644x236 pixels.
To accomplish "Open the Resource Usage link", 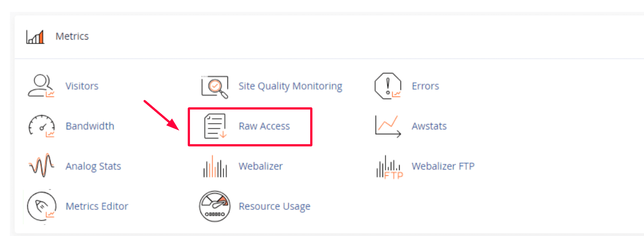I will pyautogui.click(x=274, y=206).
